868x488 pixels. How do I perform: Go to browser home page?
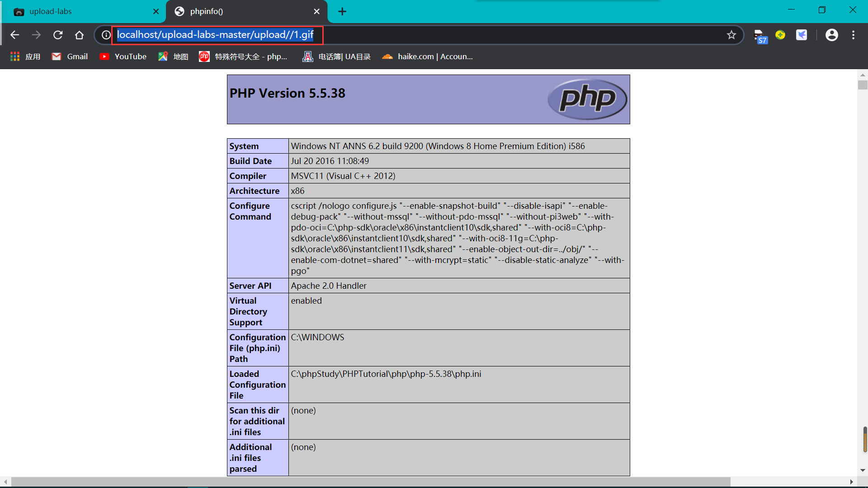80,35
